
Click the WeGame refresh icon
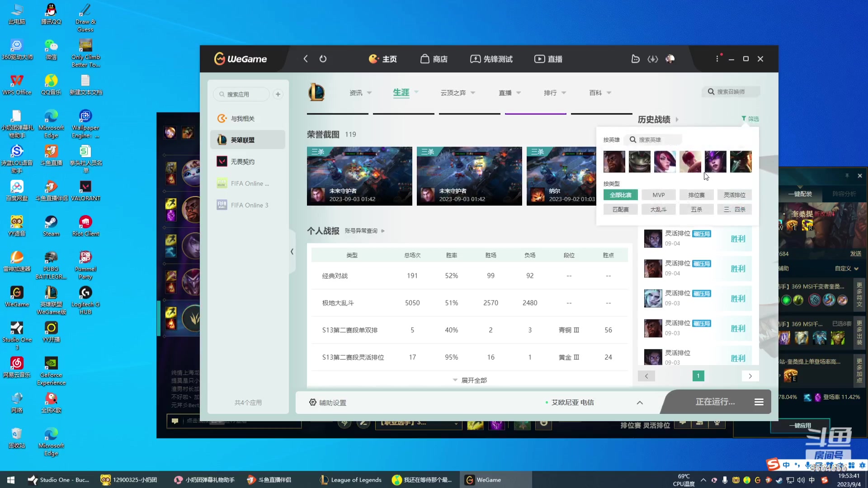tap(323, 59)
